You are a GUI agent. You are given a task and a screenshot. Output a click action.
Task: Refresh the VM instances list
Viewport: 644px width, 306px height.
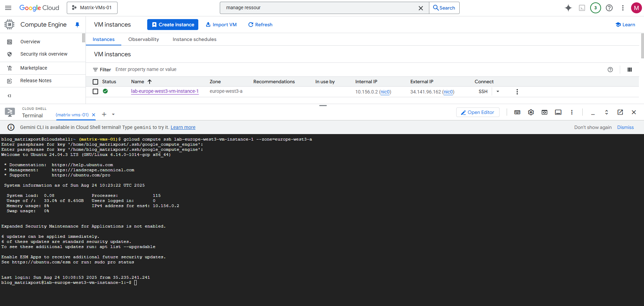tap(260, 25)
